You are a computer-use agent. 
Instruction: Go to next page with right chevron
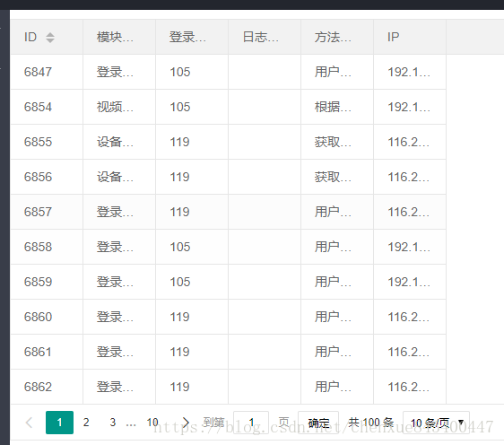(186, 423)
